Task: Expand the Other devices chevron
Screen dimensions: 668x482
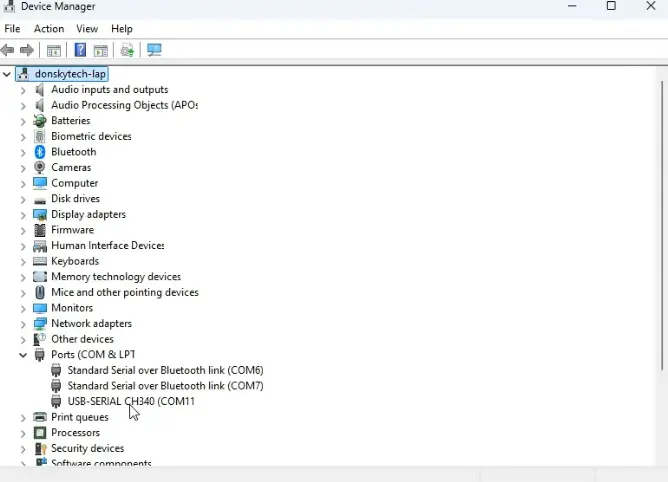Action: (x=23, y=340)
